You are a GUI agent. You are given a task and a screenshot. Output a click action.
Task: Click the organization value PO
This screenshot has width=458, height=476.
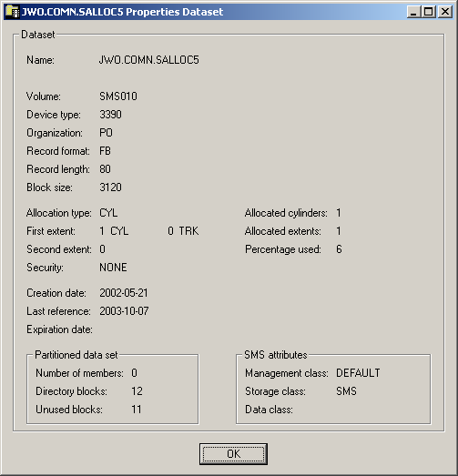coord(106,133)
